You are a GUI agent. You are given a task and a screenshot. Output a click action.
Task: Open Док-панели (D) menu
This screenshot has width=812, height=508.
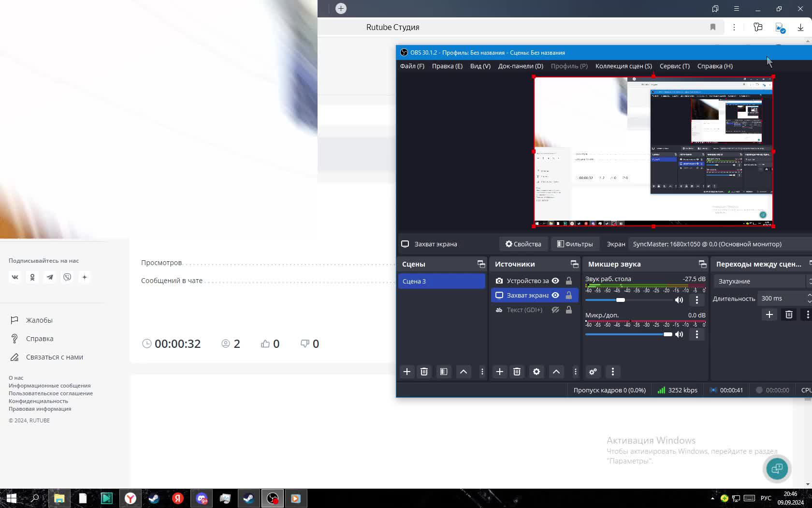tap(521, 66)
